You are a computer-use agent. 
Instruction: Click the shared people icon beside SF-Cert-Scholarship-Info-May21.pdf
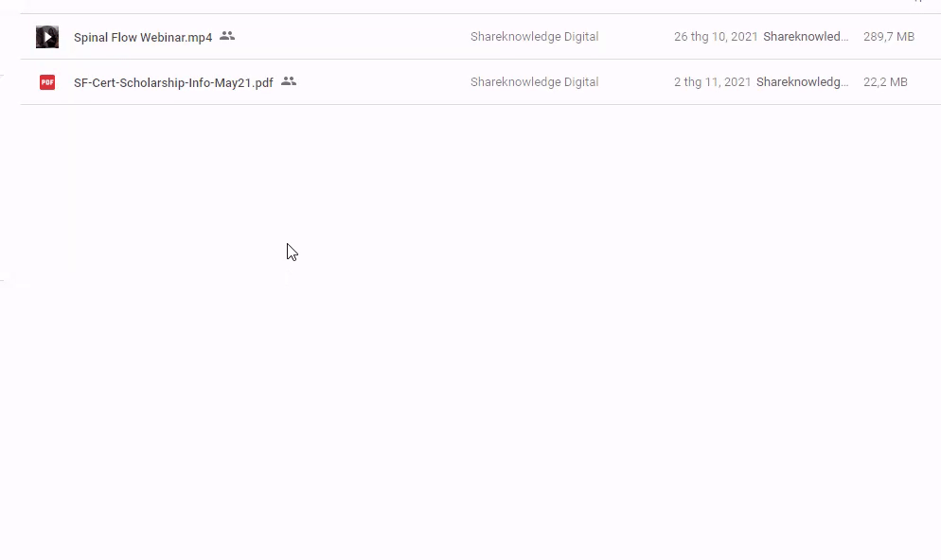pos(289,81)
